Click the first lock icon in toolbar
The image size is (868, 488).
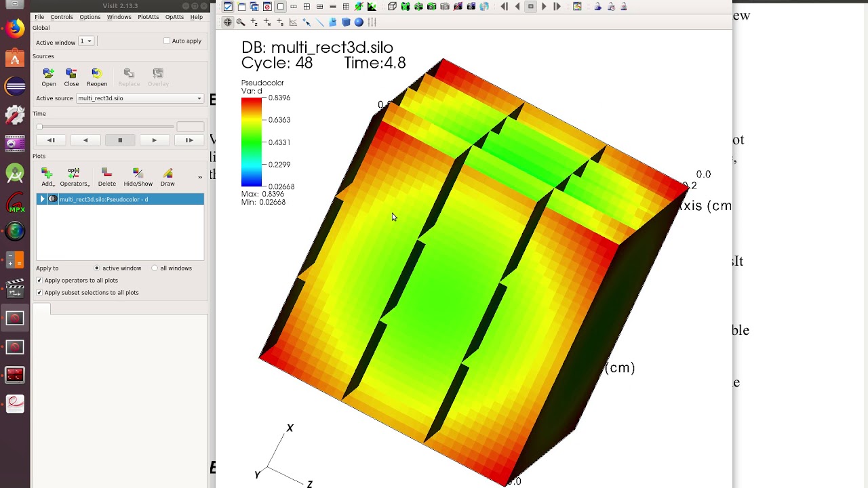click(597, 7)
